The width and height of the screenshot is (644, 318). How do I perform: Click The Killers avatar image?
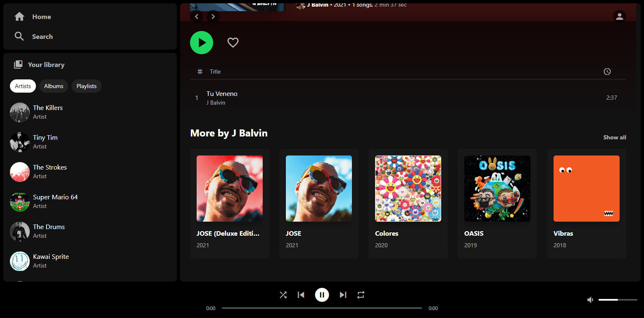pos(20,112)
